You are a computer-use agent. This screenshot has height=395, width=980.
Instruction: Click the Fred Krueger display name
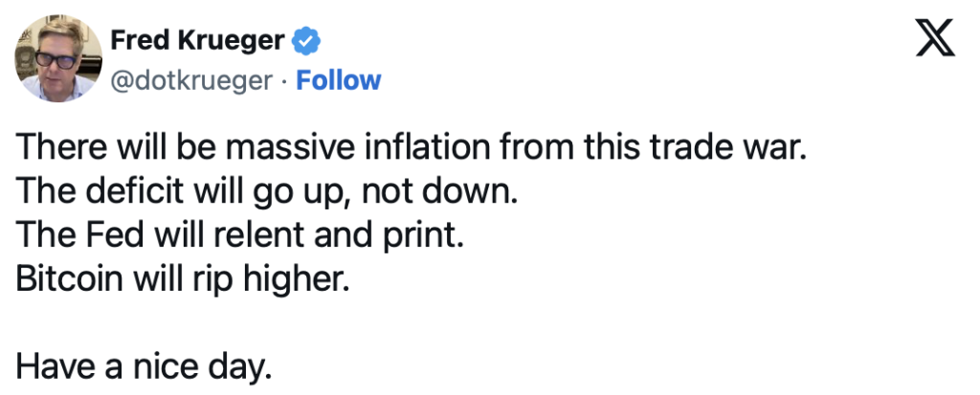(197, 40)
